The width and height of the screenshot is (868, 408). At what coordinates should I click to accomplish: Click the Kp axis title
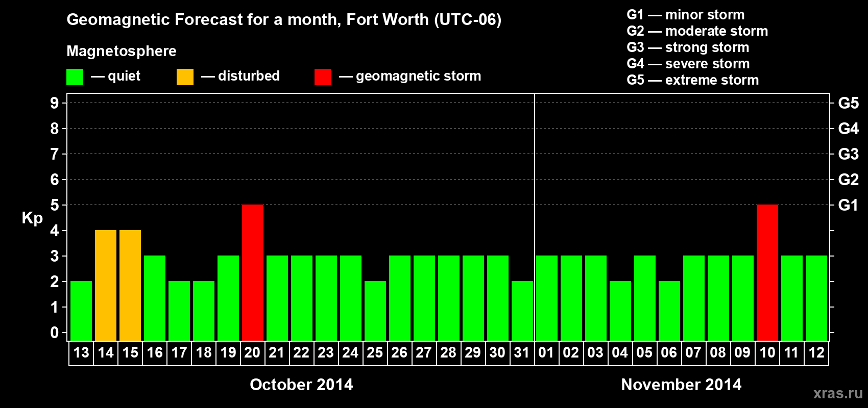[32, 218]
